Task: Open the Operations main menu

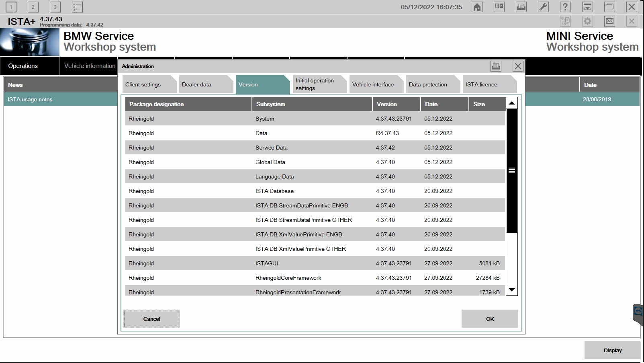Action: 30,66
